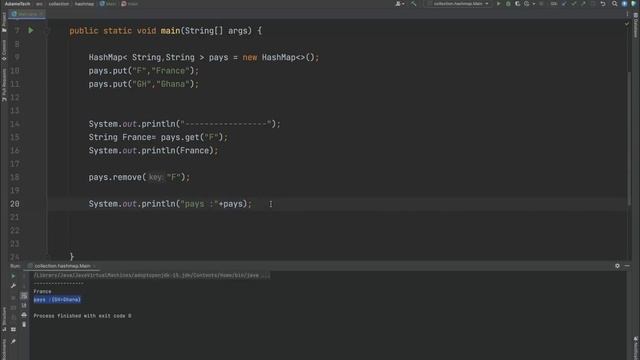
Task: Place cursor in pays.remove("F") line
Action: click(x=139, y=177)
